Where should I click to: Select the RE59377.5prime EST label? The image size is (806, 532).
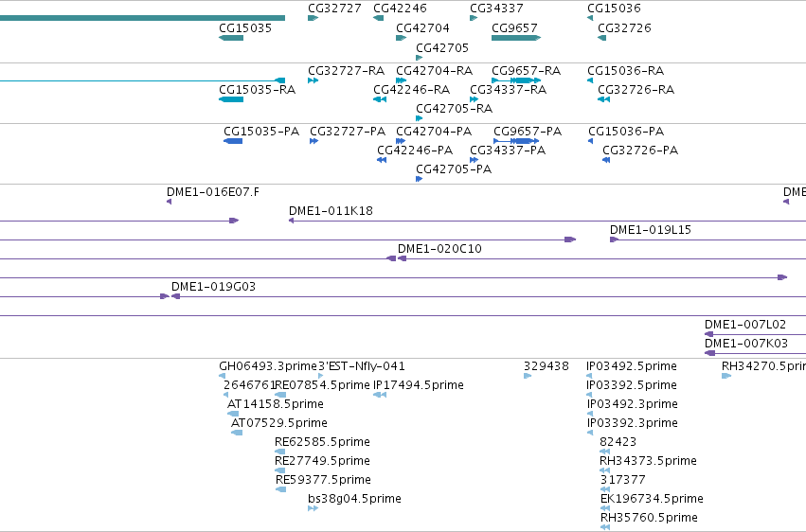323,480
